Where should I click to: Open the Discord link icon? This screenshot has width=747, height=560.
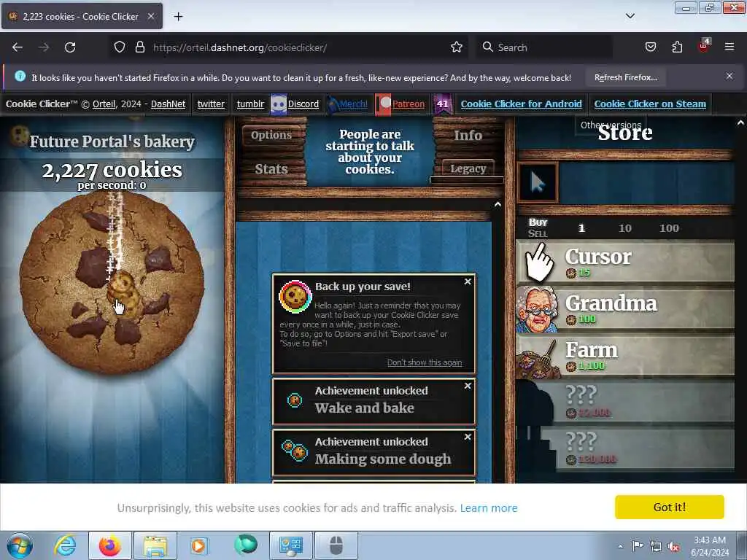point(279,104)
